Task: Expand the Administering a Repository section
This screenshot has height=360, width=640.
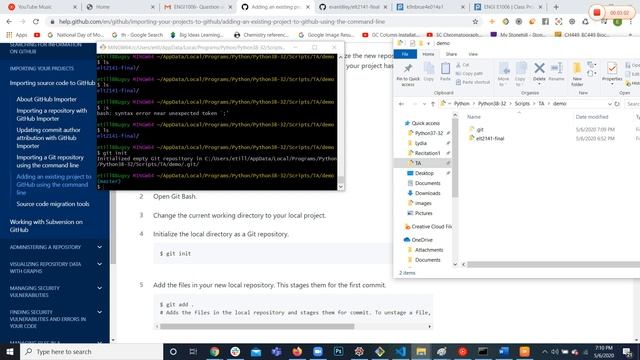Action: coord(100,247)
